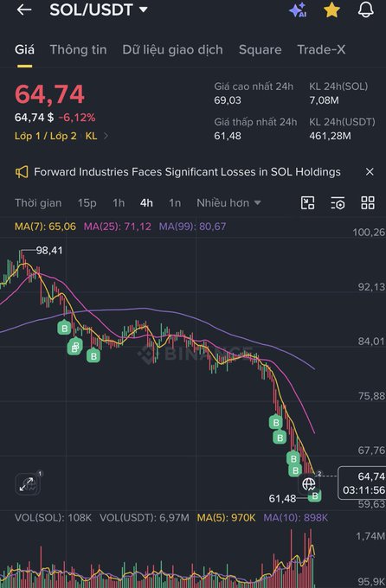Viewport: 386px width, 588px height.
Task: Open Forward Industries news headline
Action: coord(187,172)
